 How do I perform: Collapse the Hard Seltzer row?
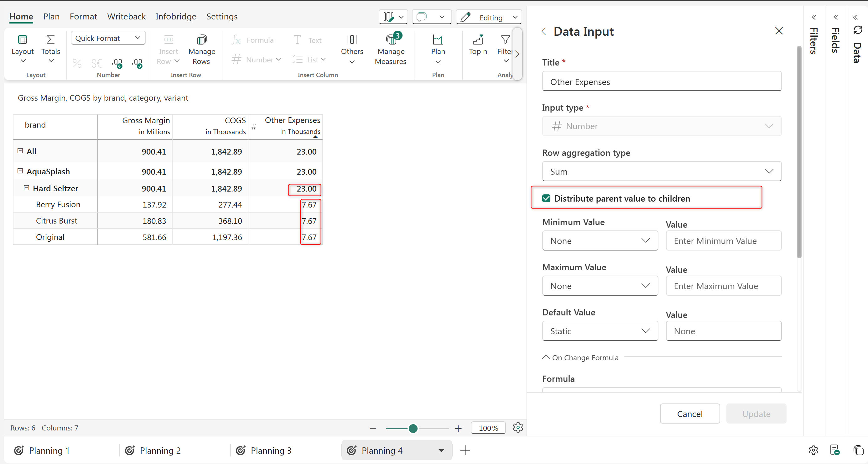[x=26, y=188]
